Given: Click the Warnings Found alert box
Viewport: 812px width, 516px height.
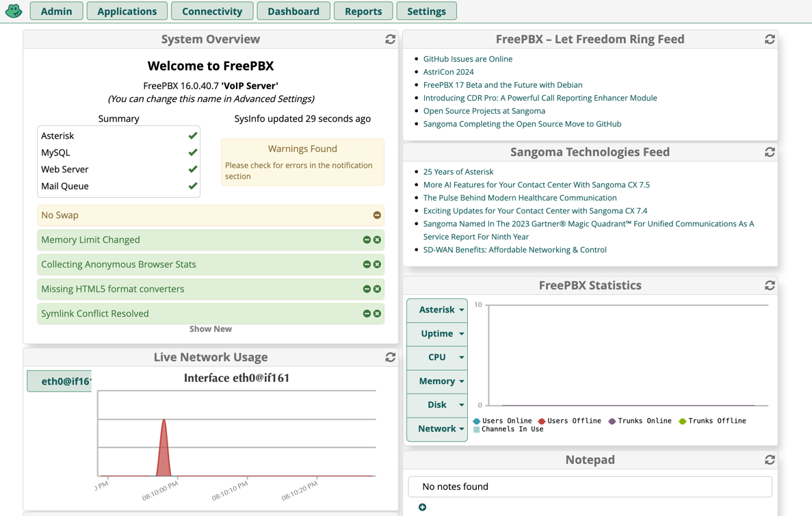Looking at the screenshot, I should pos(302,162).
